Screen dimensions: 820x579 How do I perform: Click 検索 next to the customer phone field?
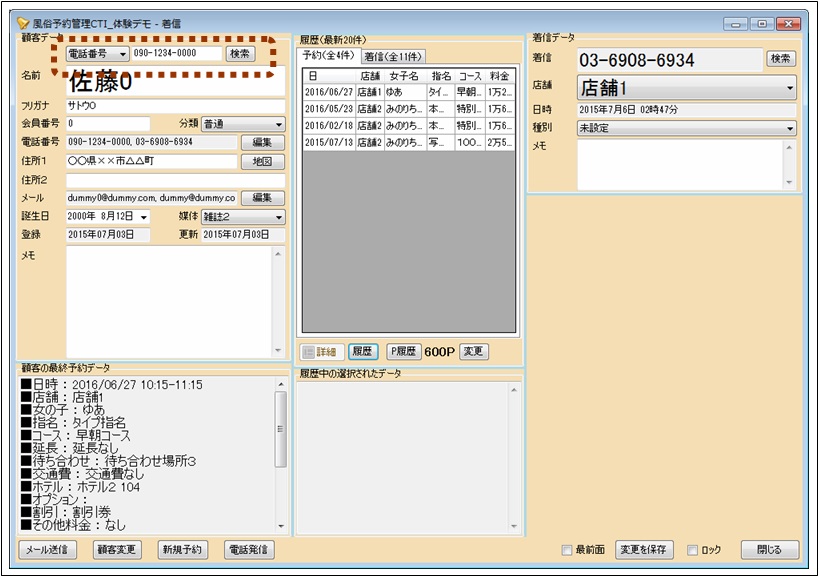point(240,54)
